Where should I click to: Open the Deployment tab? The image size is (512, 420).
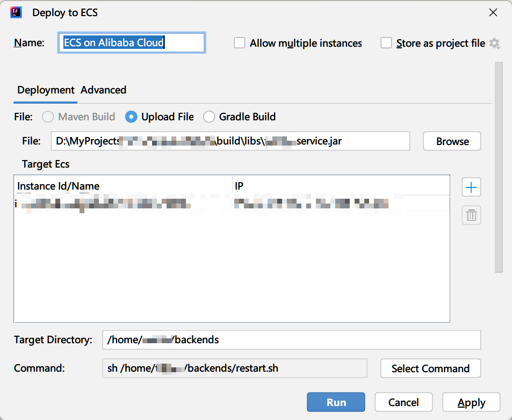[x=46, y=90]
